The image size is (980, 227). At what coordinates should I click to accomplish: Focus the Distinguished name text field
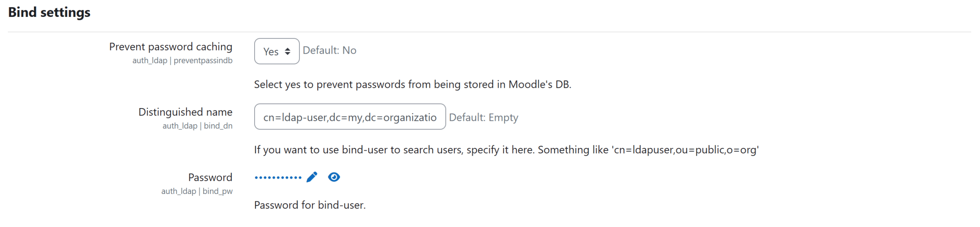[x=350, y=117]
